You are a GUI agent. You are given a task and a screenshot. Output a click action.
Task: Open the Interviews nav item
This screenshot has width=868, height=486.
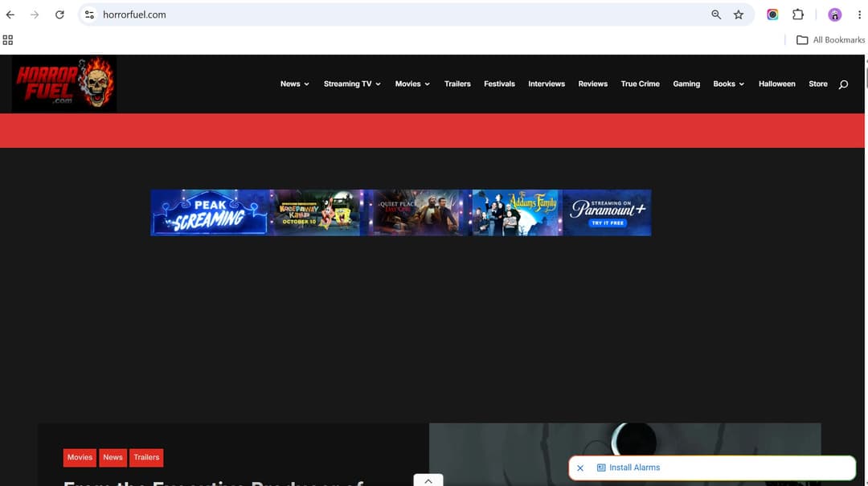coord(547,84)
